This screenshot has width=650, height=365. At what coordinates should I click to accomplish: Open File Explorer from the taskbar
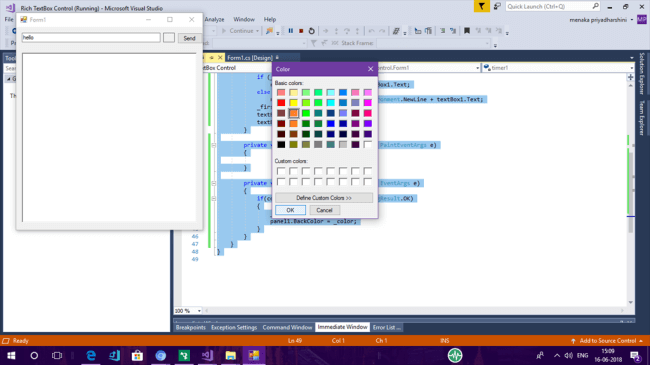(230, 355)
